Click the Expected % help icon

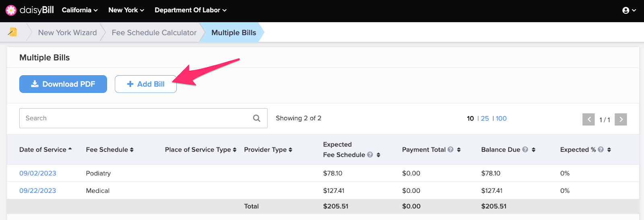601,150
